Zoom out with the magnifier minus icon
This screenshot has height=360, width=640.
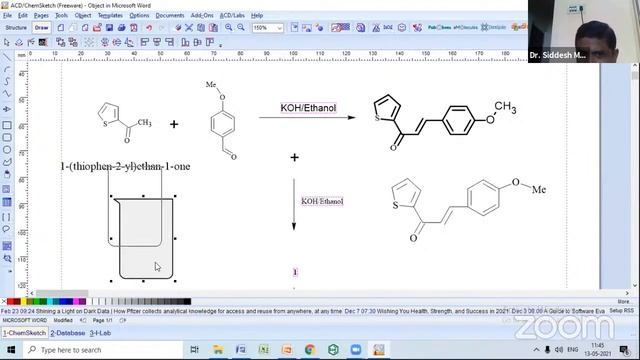point(241,28)
